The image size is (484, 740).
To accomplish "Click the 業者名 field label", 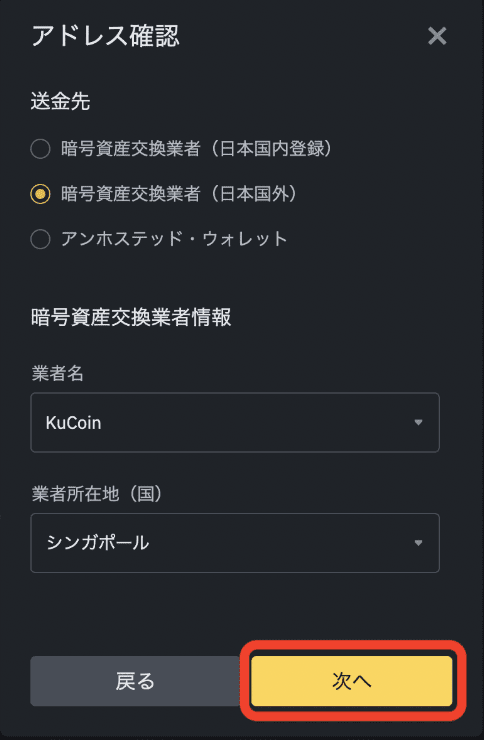I will coord(58,373).
